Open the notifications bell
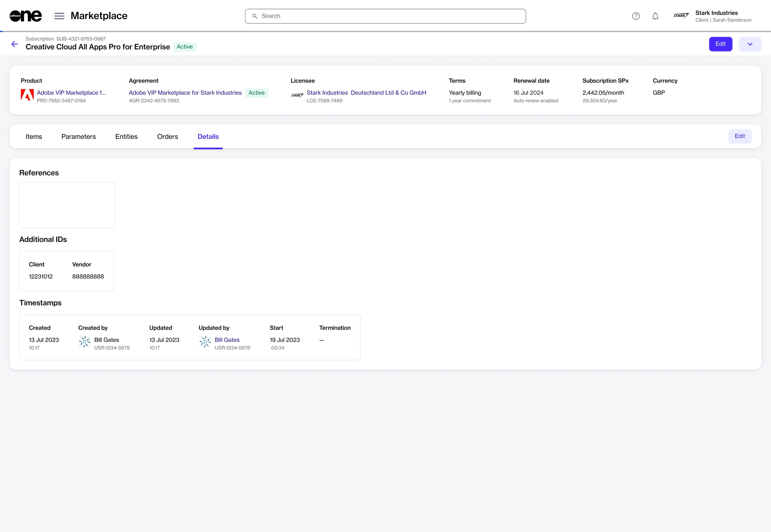Screen dimensions: 771x532 pyautogui.click(x=655, y=16)
